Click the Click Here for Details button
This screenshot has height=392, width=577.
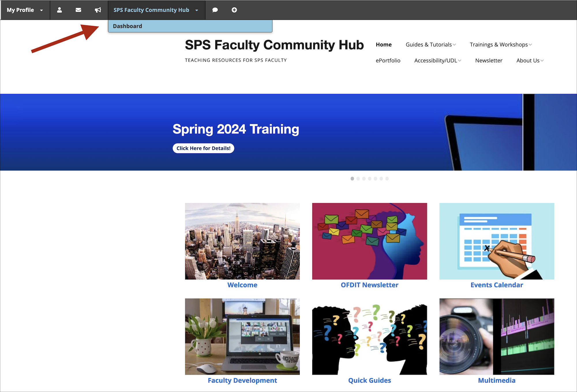click(203, 148)
